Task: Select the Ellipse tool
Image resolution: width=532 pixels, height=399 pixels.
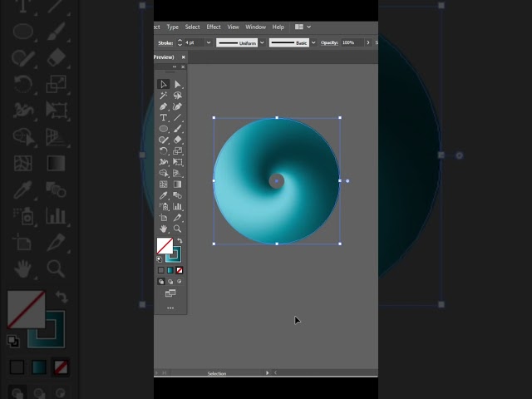Action: (164, 129)
